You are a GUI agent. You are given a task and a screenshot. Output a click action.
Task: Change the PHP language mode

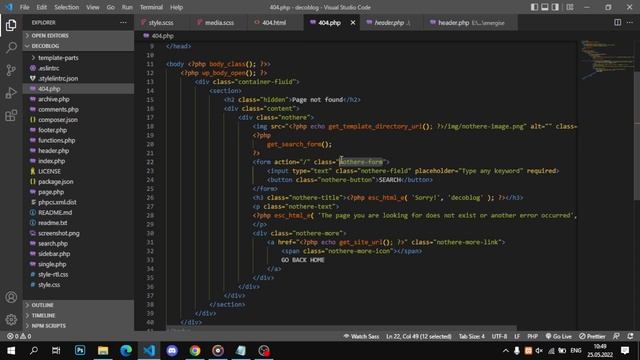532,336
